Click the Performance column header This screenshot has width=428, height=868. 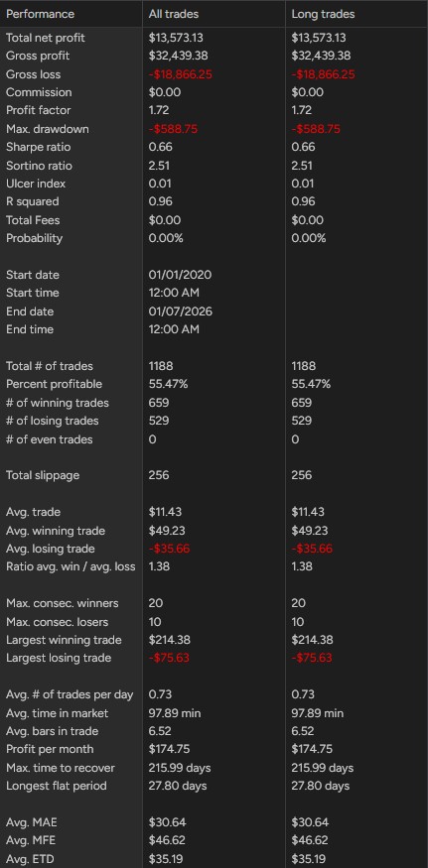[x=40, y=14]
